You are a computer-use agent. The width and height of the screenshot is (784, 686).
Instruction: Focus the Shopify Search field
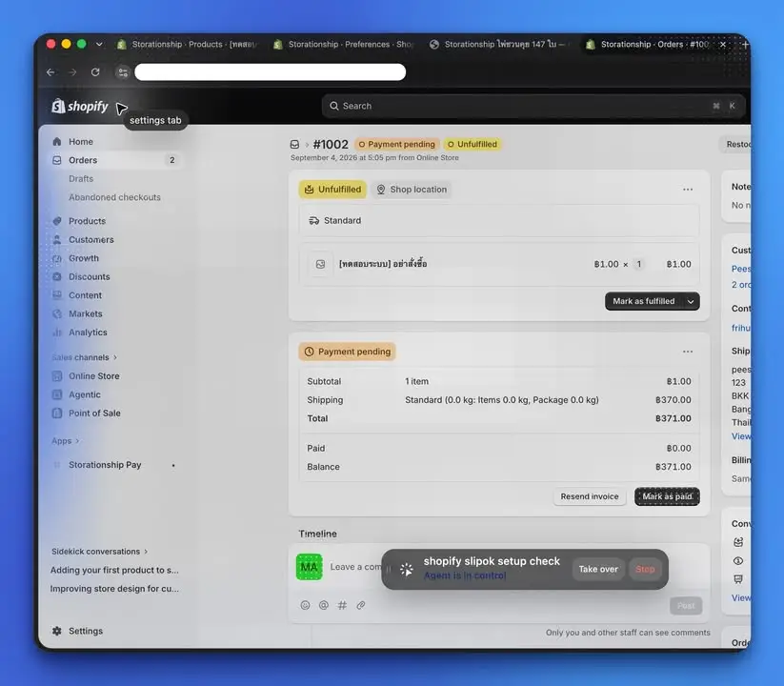tap(533, 106)
